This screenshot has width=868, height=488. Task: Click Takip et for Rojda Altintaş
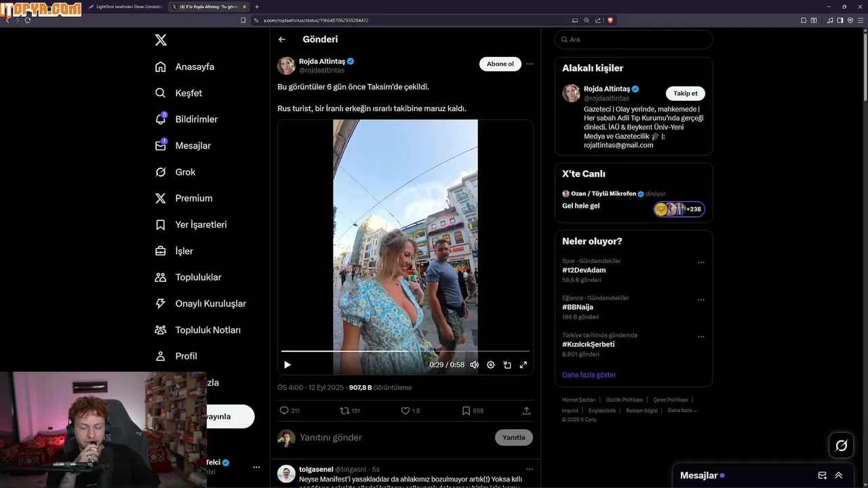(686, 94)
